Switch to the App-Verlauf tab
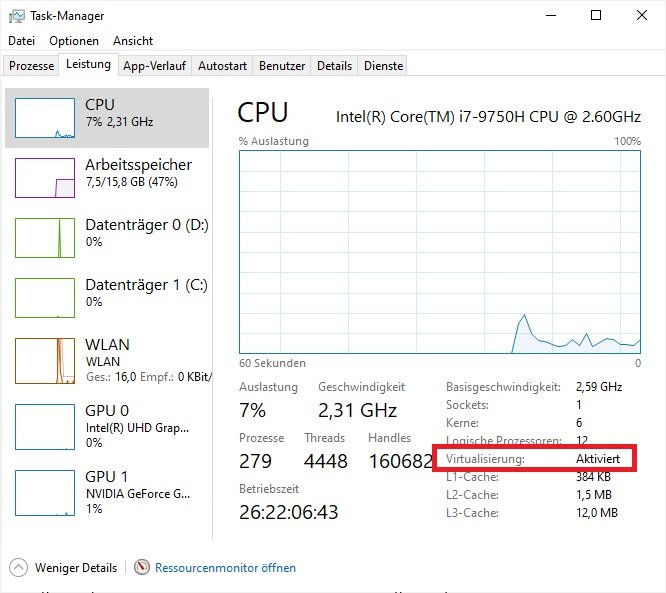666x593 pixels. [x=154, y=66]
